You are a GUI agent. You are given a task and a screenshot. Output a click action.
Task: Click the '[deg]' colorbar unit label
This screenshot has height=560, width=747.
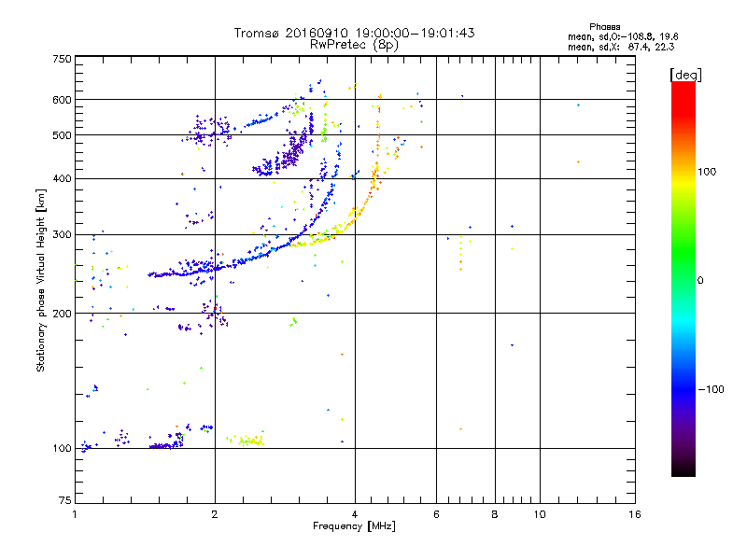click(x=685, y=75)
